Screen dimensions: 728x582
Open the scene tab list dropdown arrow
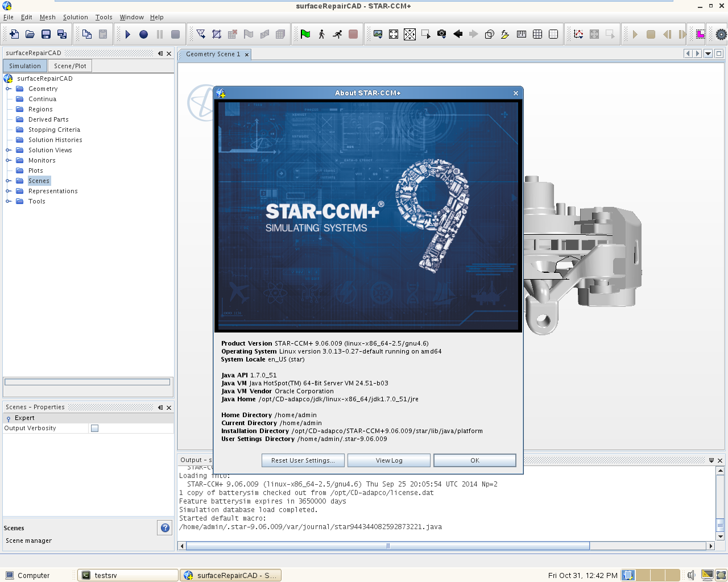pos(708,53)
